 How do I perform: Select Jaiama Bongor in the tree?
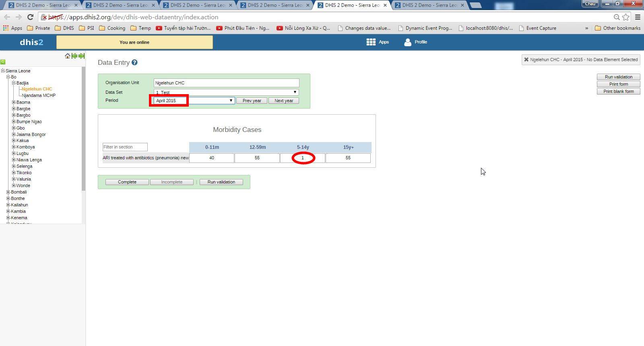pyautogui.click(x=31, y=134)
